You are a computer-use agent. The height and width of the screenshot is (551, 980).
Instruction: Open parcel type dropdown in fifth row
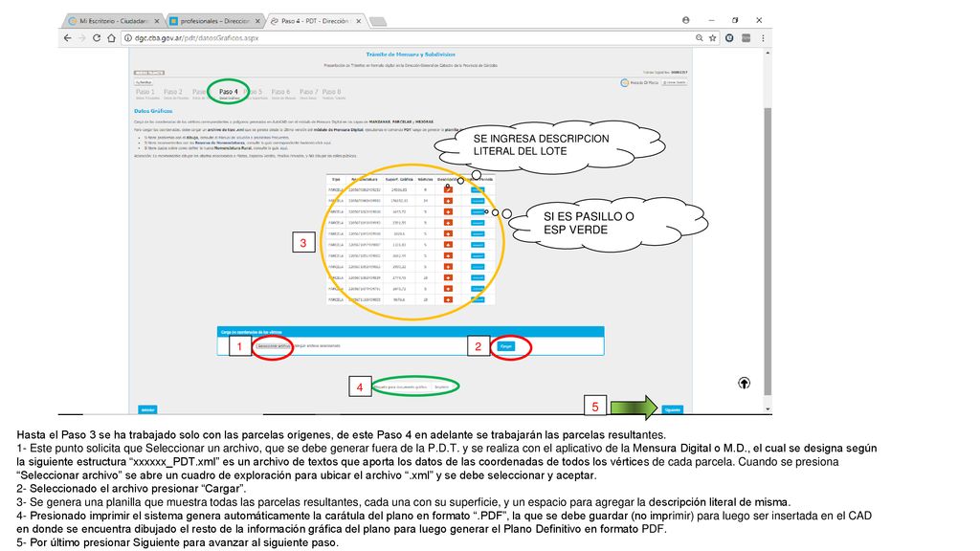pos(478,233)
